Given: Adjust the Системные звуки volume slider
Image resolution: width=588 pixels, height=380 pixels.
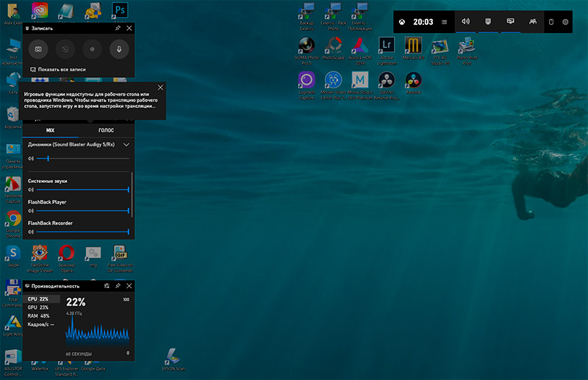Looking at the screenshot, I should tap(82, 190).
